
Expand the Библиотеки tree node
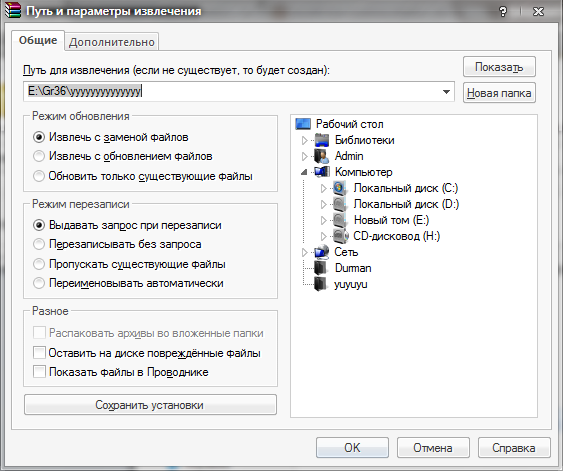coord(304,140)
